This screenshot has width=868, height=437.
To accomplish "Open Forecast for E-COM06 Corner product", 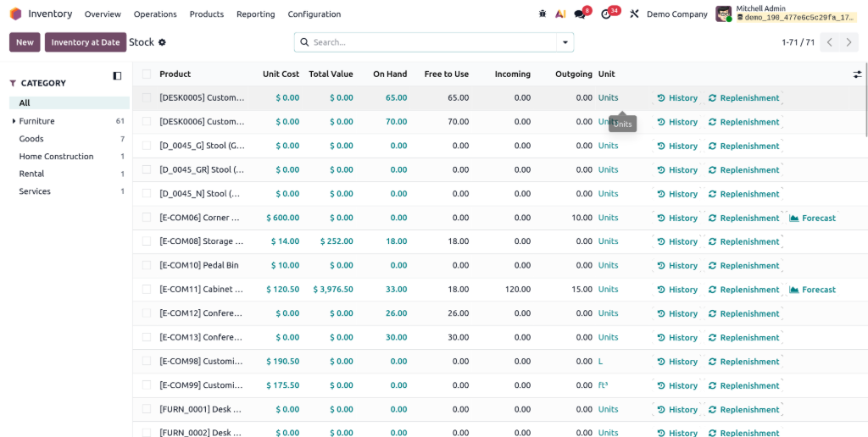I will pos(812,218).
